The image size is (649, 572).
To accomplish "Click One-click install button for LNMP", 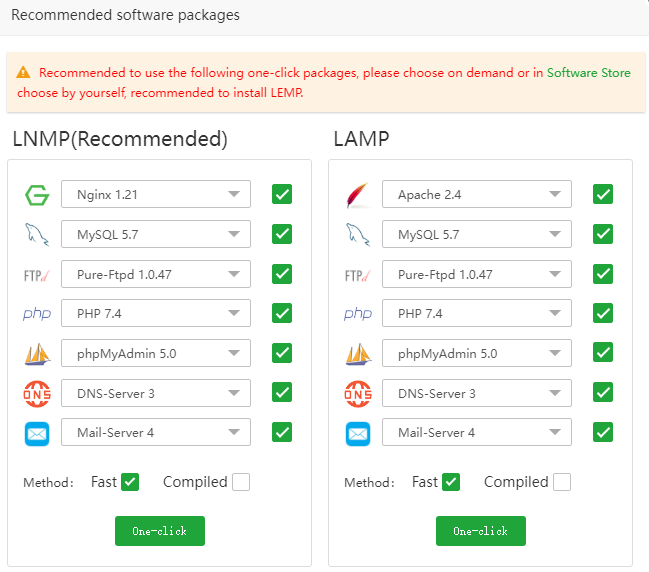I will pos(160,531).
